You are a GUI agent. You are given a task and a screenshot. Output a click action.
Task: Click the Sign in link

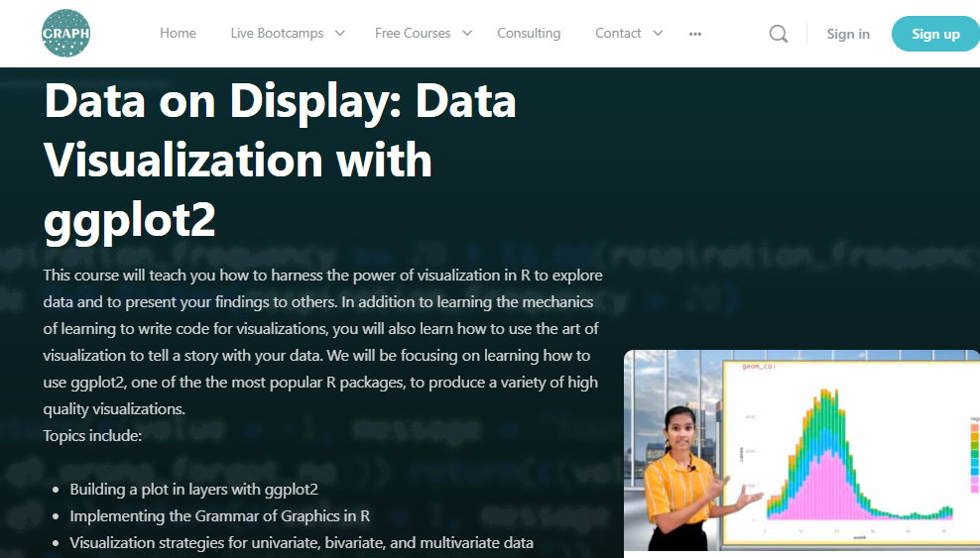coord(848,34)
